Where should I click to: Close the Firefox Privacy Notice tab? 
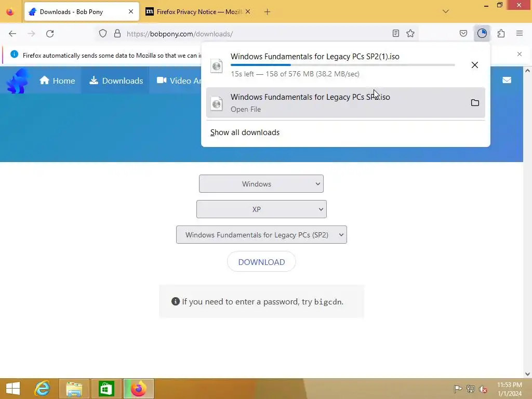coord(248,11)
